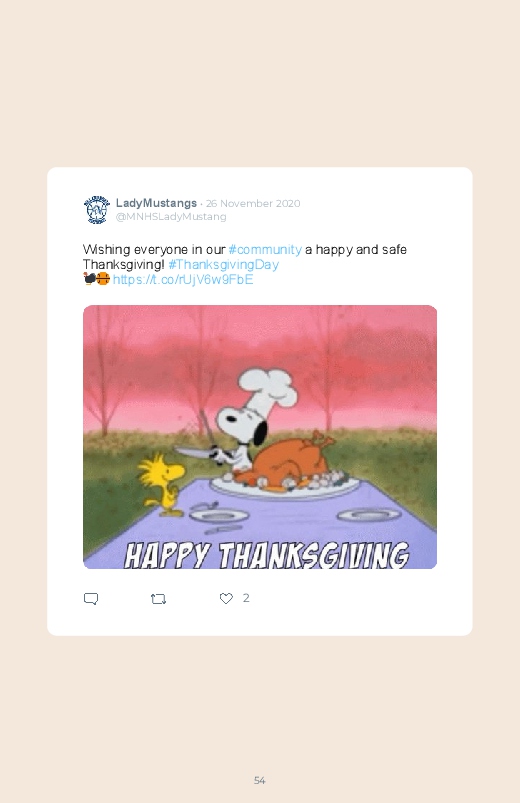Select the @MNHSLadyMustang handle
Image resolution: width=520 pixels, height=803 pixels.
pos(171,217)
